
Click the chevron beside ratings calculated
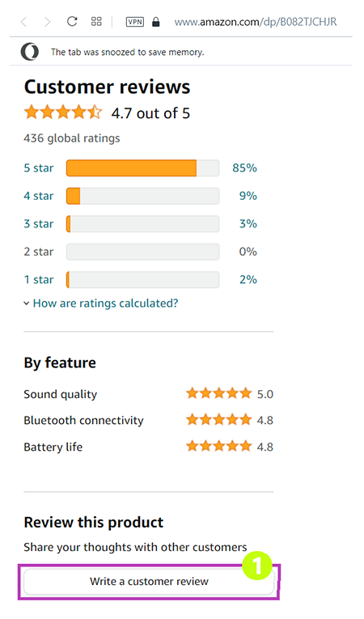coord(27,303)
